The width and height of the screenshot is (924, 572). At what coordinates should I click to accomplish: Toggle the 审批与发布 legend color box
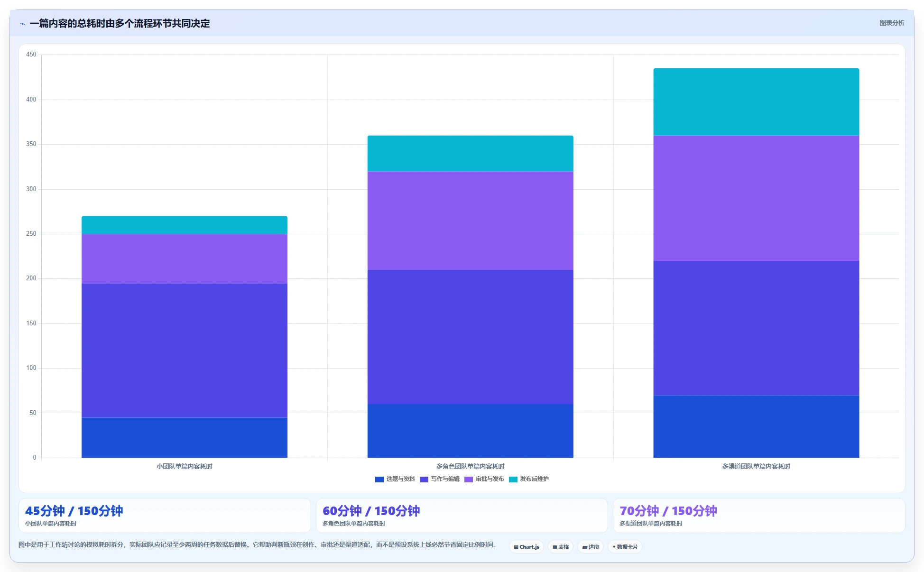469,480
